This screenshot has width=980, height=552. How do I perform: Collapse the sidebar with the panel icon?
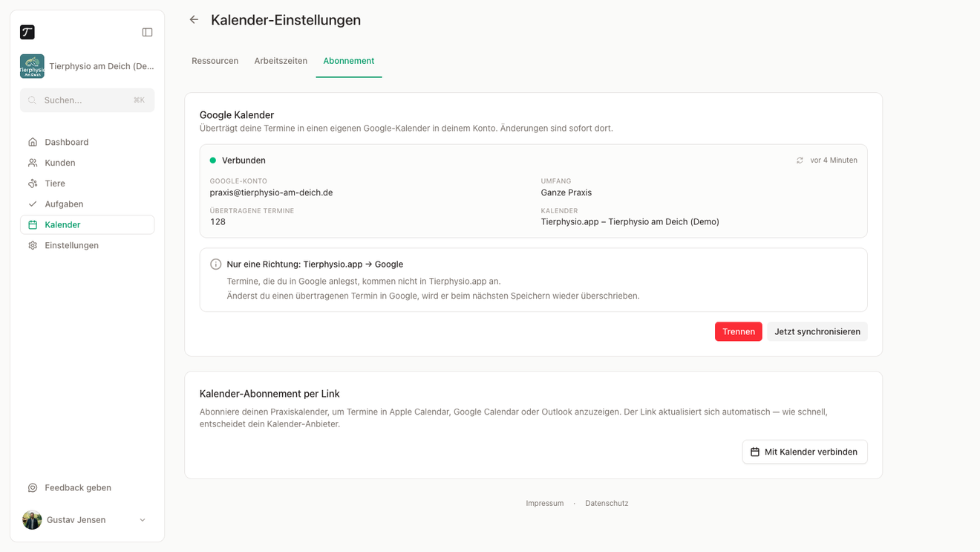click(147, 33)
